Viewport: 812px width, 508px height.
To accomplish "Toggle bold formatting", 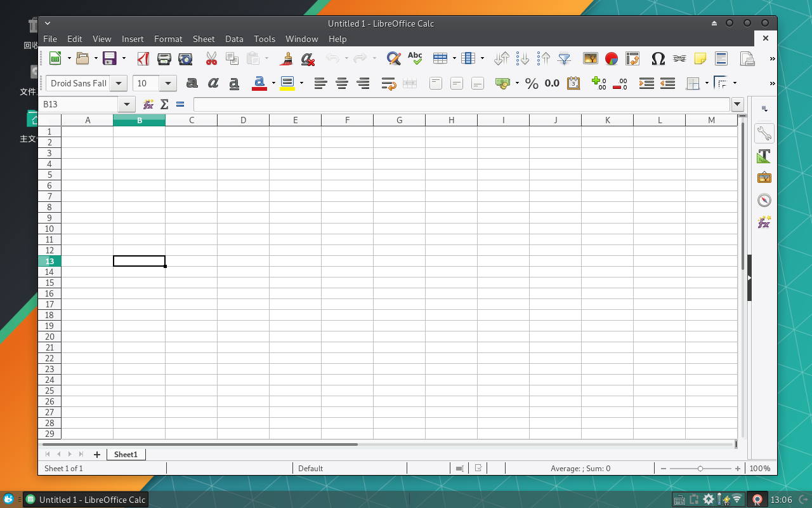I will 192,83.
